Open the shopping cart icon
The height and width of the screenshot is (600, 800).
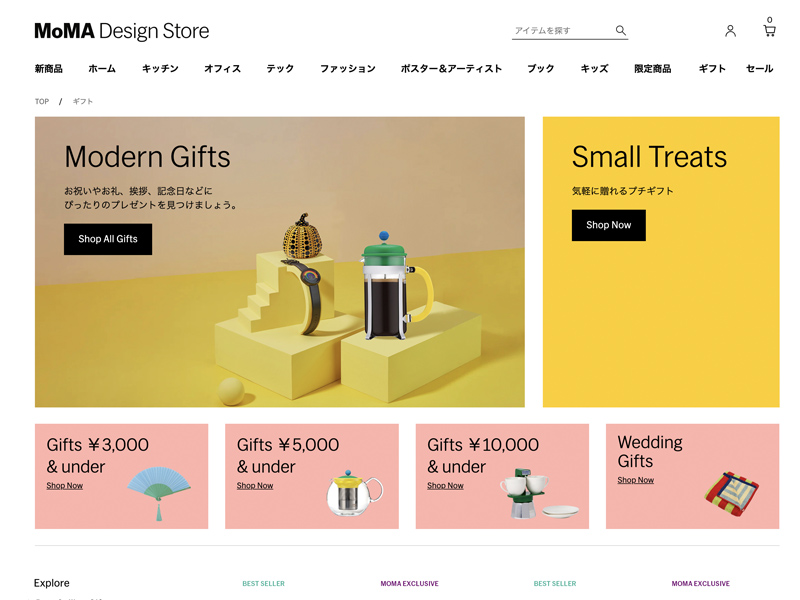[x=769, y=28]
